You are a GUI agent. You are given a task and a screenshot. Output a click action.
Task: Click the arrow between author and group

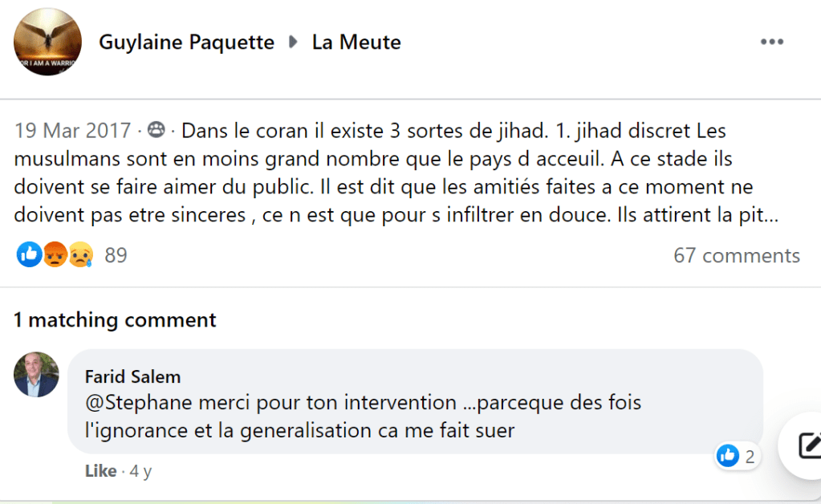(x=293, y=43)
